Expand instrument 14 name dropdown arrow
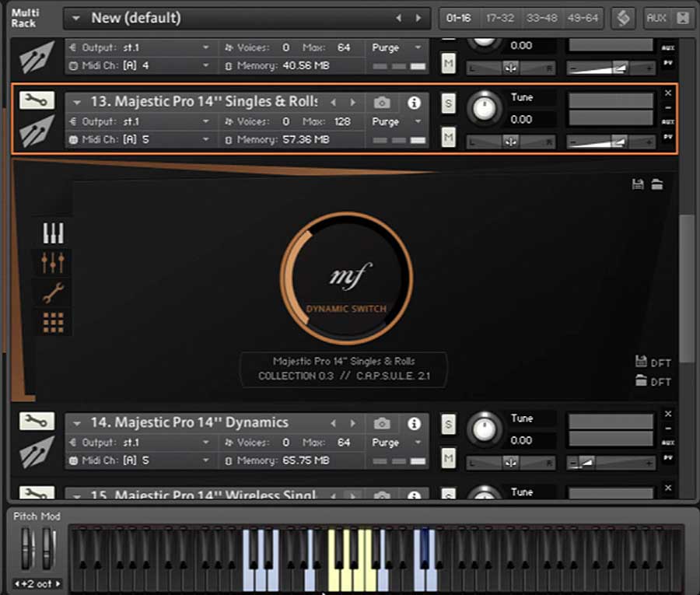The width and height of the screenshot is (700, 595). point(77,423)
